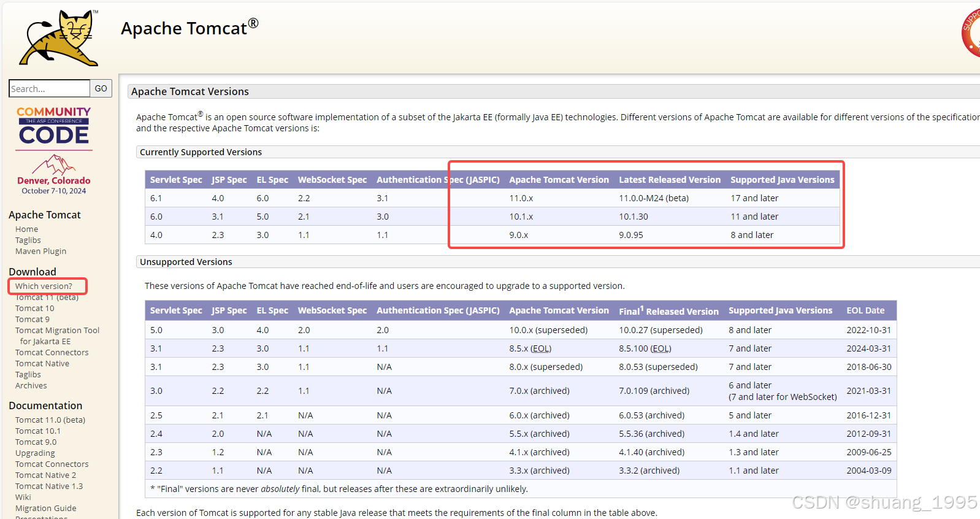Open the Home link
This screenshot has width=980, height=519.
(x=26, y=229)
